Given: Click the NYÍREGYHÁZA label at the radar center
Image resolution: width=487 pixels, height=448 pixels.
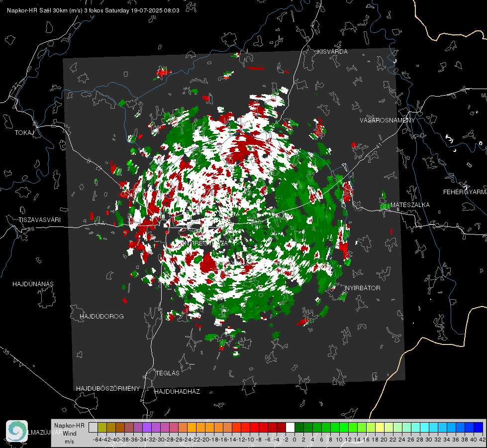Looking at the screenshot, I should click(205, 243).
